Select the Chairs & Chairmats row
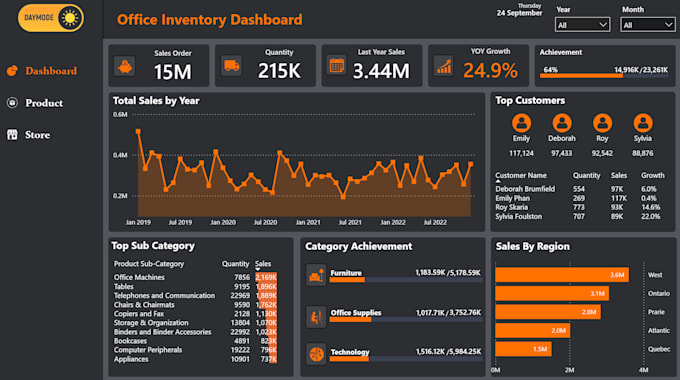 (x=195, y=305)
